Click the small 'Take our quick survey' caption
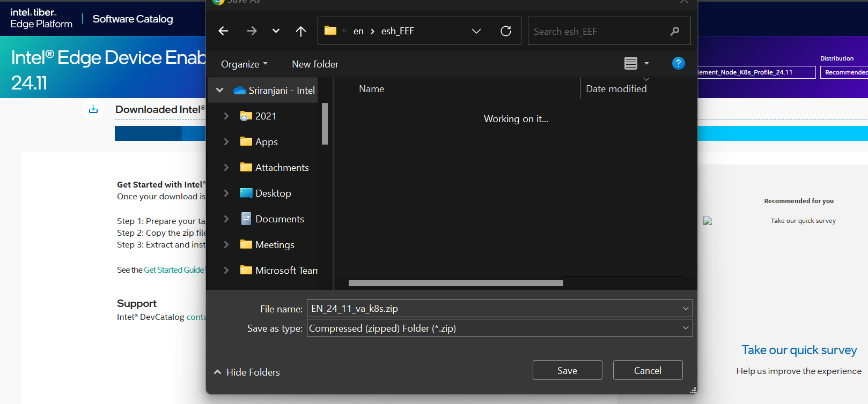 [803, 221]
